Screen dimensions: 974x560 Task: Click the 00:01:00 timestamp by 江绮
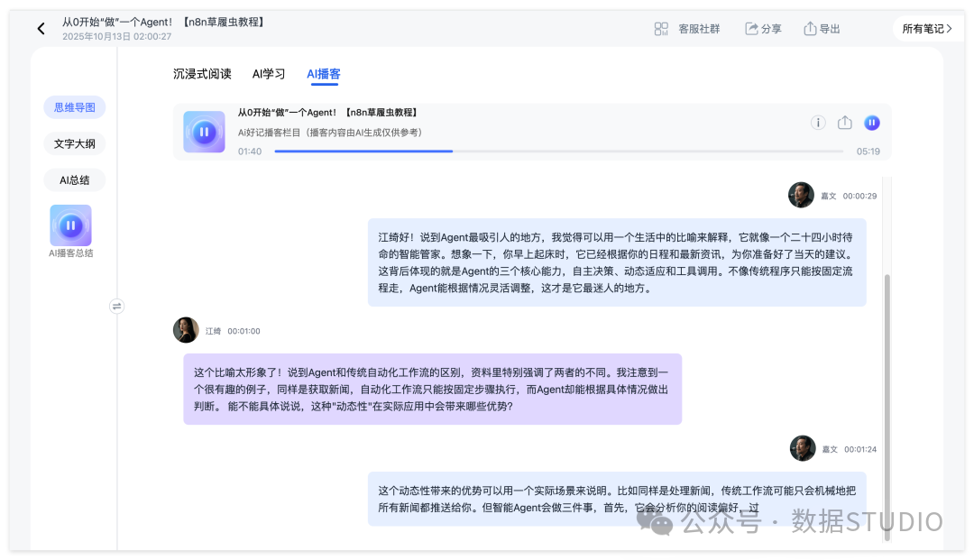tap(243, 332)
